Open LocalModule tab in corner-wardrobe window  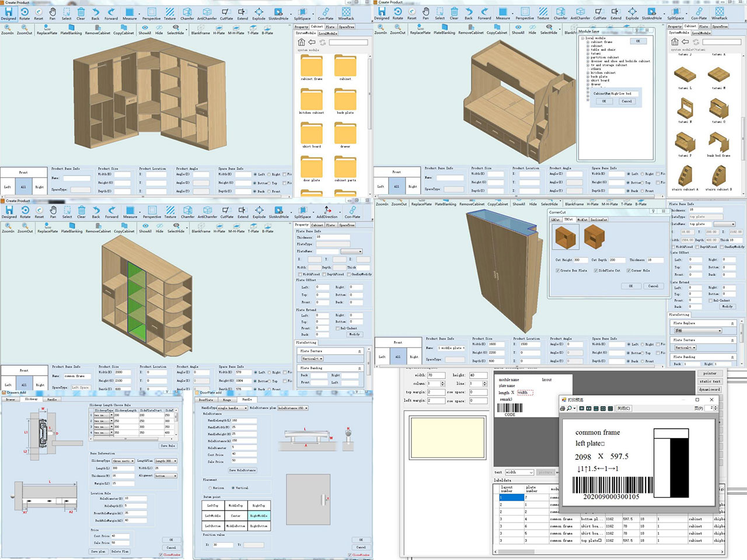click(x=327, y=33)
